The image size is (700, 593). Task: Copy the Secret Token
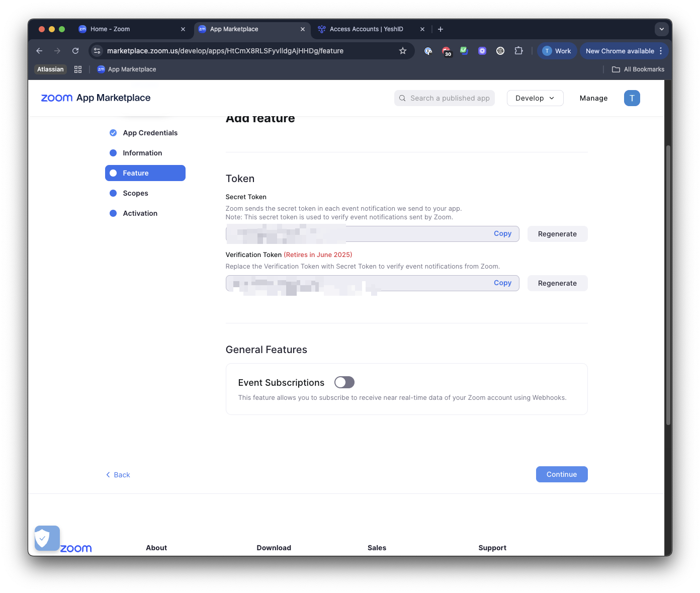(x=502, y=233)
